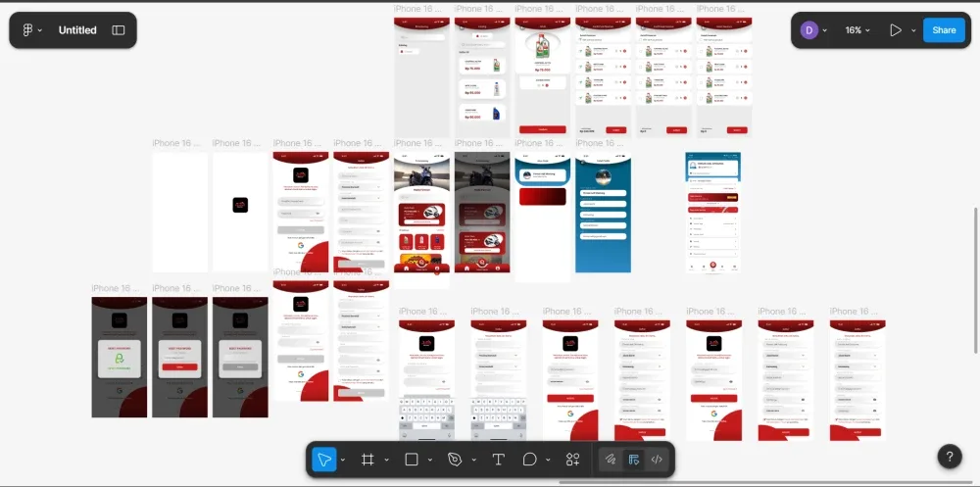Start presentation with the play icon
Screen dimensions: 980x487
click(x=896, y=30)
